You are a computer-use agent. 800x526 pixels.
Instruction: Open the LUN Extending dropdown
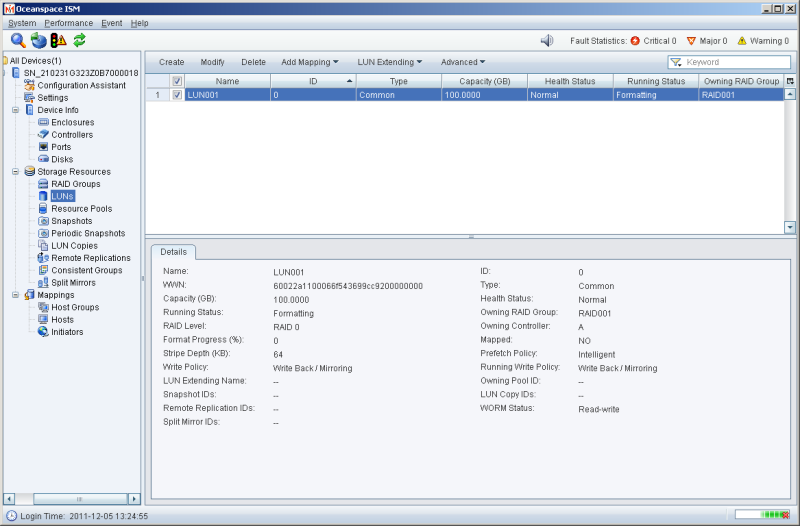pos(389,62)
